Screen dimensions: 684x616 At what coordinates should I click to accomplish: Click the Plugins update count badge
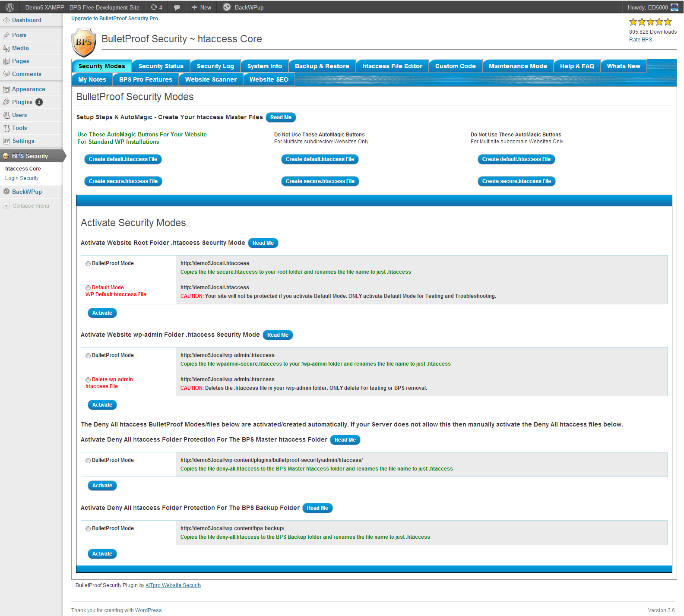pyautogui.click(x=39, y=102)
